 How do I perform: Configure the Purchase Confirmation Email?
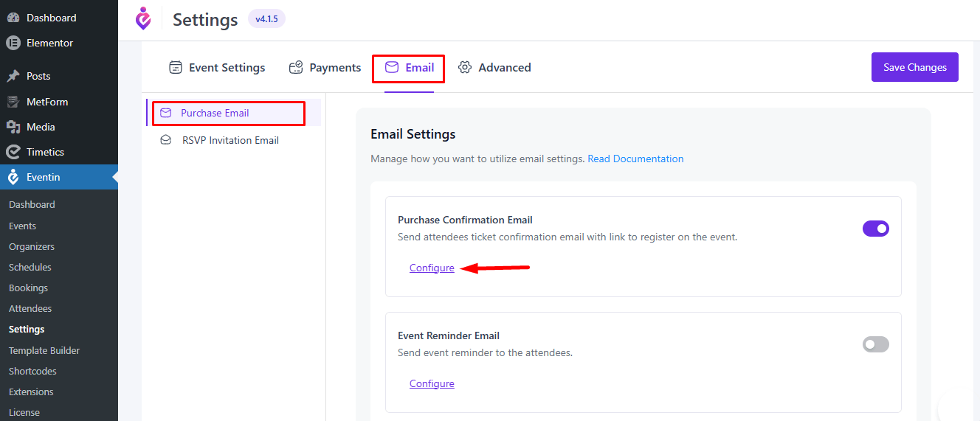(432, 268)
